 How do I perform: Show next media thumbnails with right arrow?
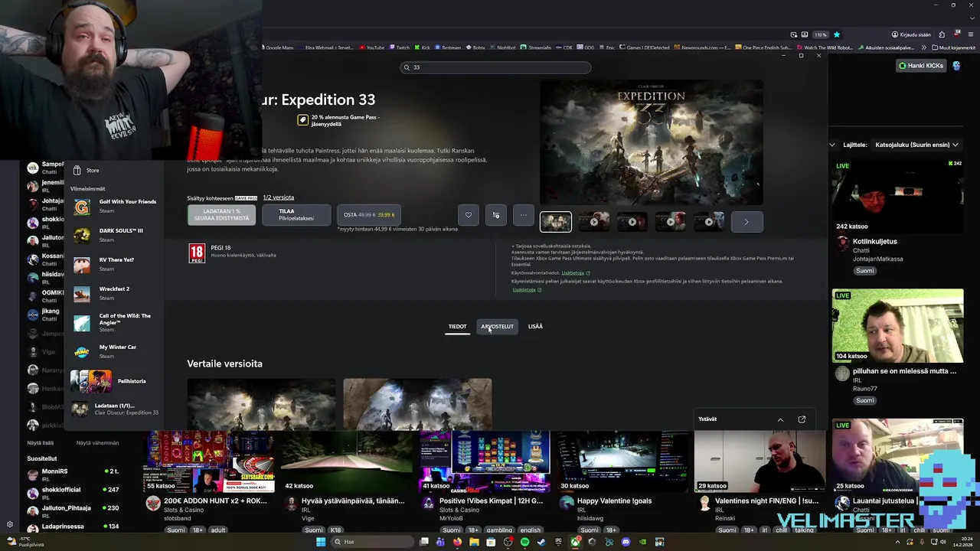coord(746,222)
